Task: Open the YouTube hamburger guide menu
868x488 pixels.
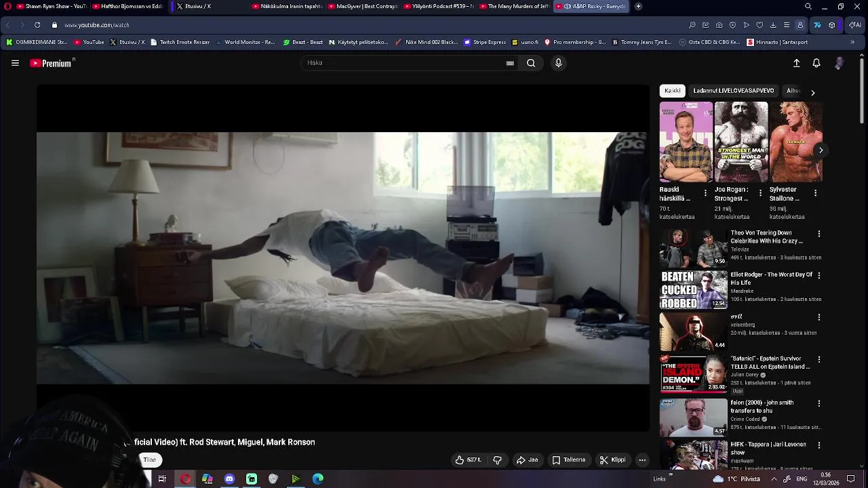Action: 15,63
